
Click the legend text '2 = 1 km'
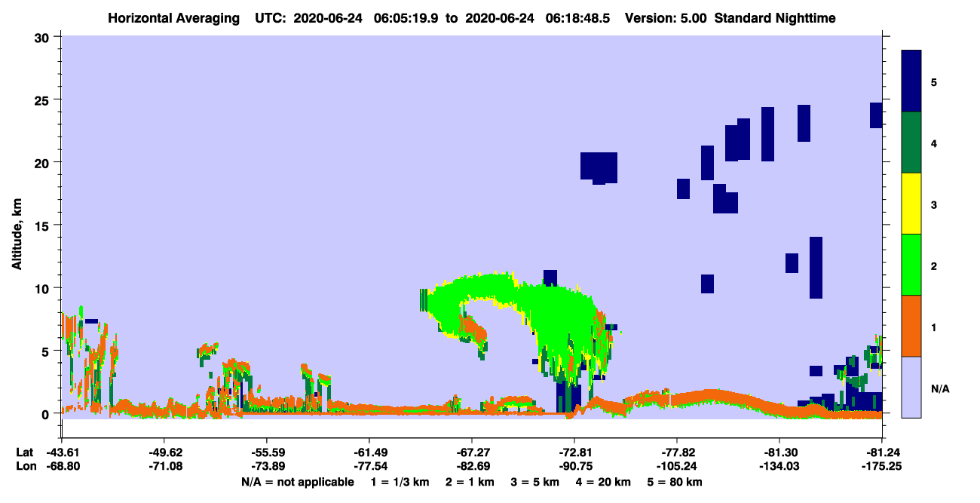pyautogui.click(x=471, y=482)
